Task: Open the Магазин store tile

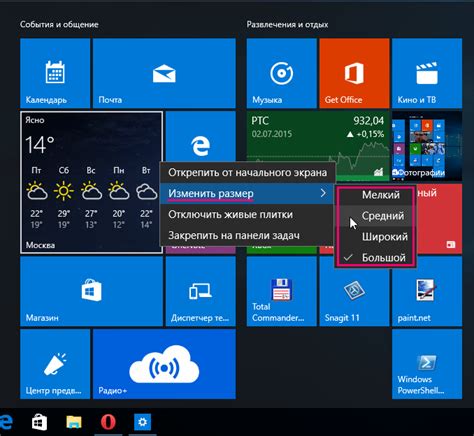Action: [x=92, y=291]
